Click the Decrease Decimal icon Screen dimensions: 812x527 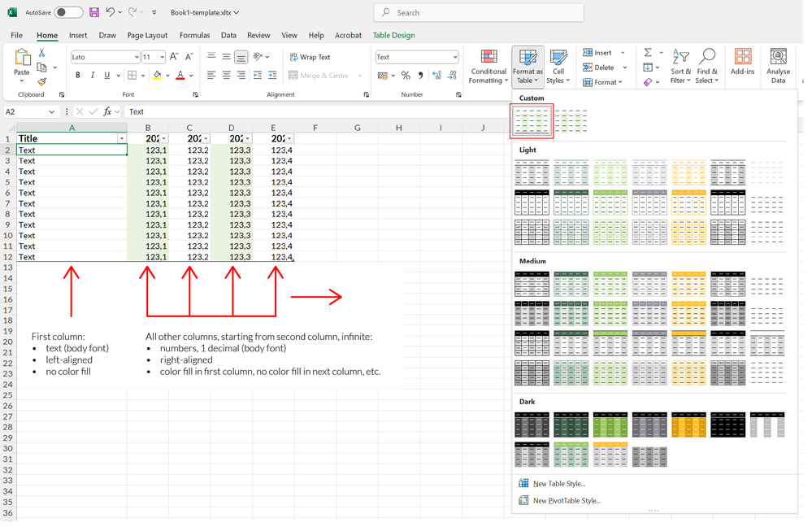point(452,76)
